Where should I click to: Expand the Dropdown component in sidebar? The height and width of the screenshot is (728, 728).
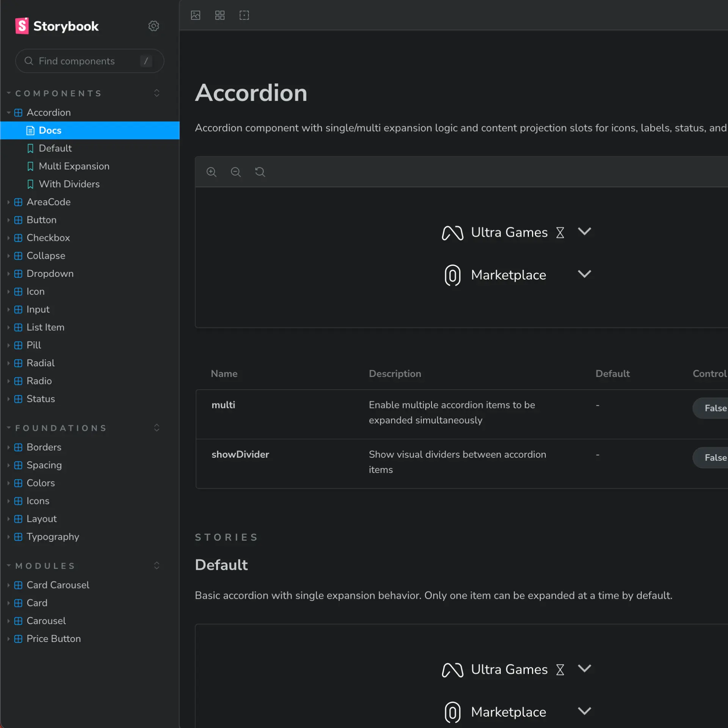coord(50,273)
